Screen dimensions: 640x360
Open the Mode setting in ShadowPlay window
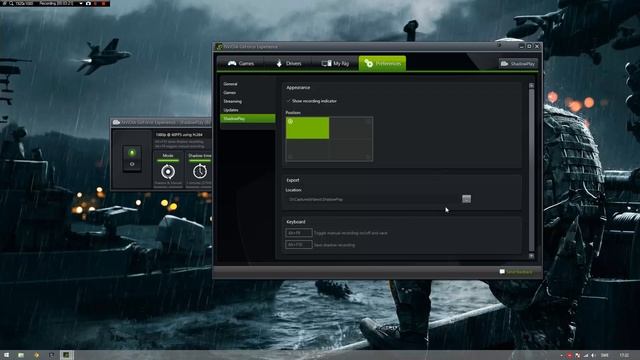pyautogui.click(x=168, y=170)
